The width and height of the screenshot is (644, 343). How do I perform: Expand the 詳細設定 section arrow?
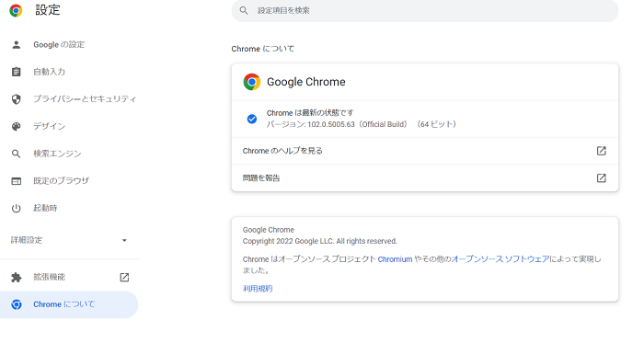(x=124, y=240)
